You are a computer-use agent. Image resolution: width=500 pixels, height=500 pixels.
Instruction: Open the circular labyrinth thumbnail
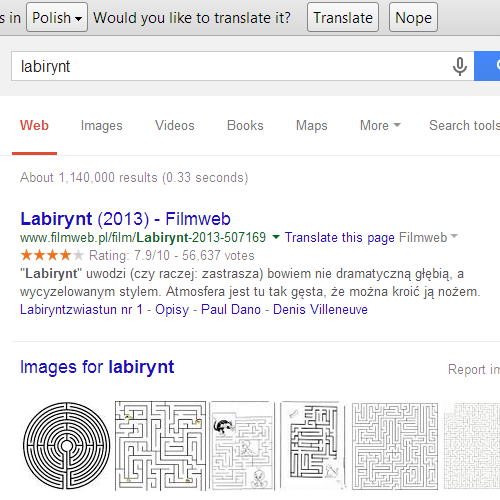tap(67, 446)
